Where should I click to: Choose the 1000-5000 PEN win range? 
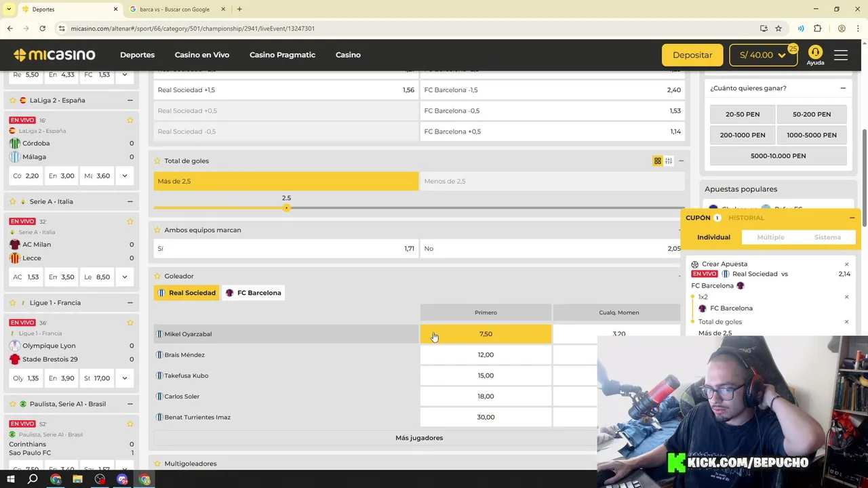[812, 135]
